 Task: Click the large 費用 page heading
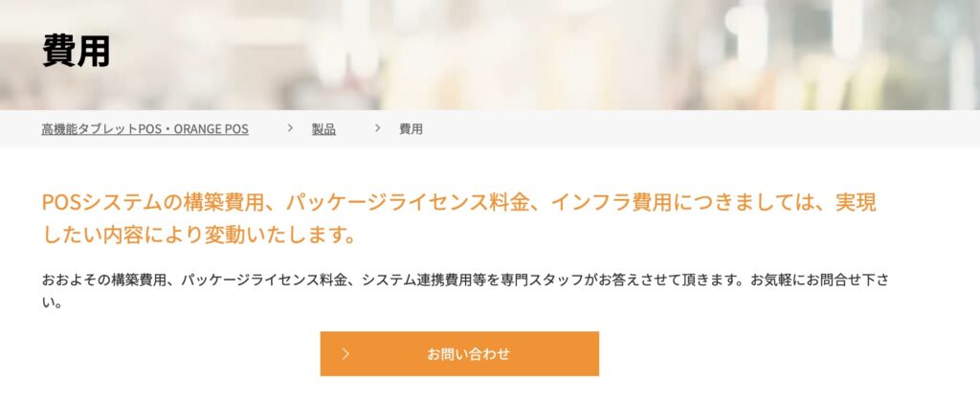point(77,51)
